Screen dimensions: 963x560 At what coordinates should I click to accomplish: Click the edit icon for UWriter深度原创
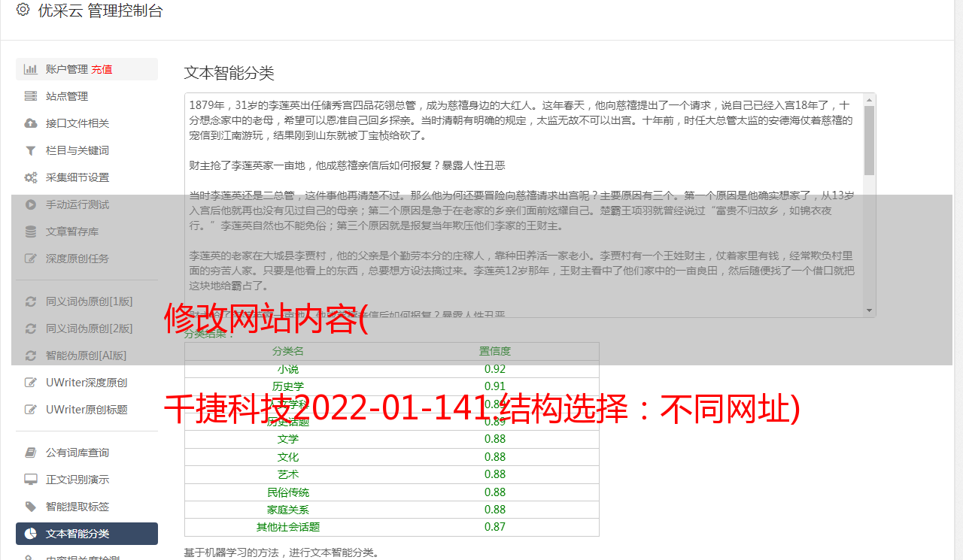tap(31, 383)
